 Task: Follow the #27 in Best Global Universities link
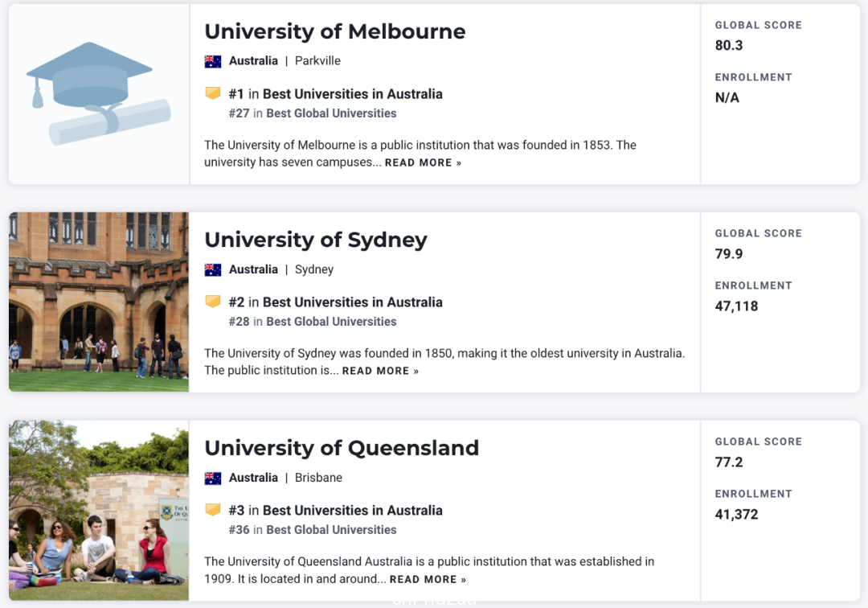312,113
